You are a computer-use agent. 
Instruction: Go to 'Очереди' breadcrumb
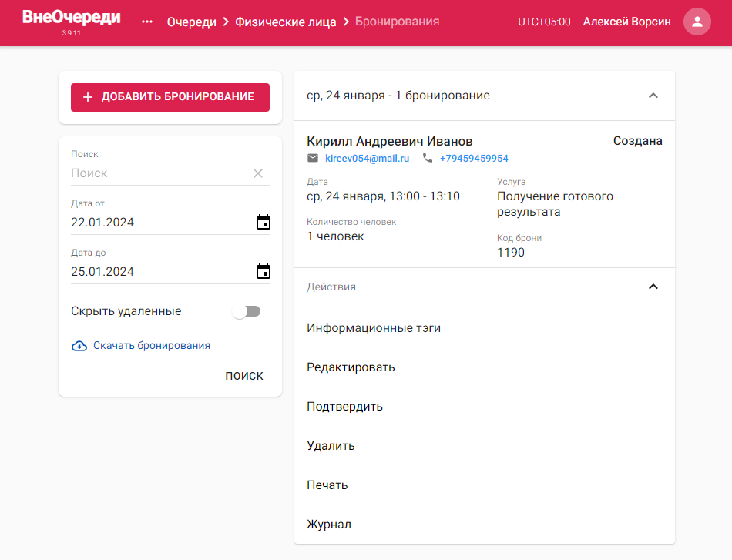(191, 22)
